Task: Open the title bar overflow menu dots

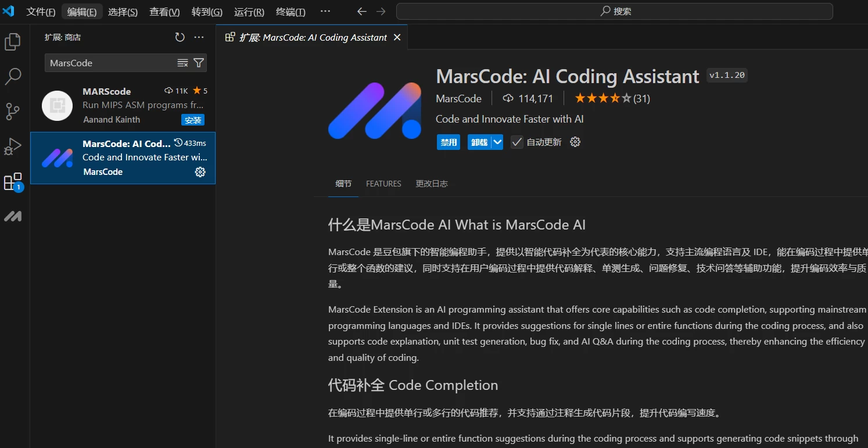Action: point(325,11)
